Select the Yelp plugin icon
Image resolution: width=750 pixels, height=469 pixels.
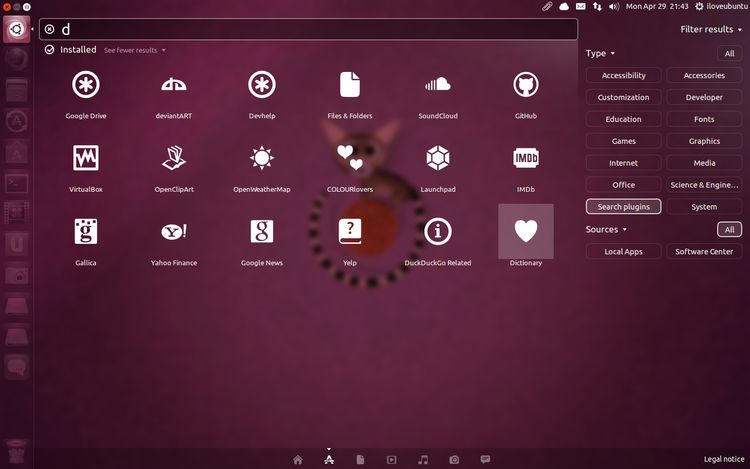[350, 231]
